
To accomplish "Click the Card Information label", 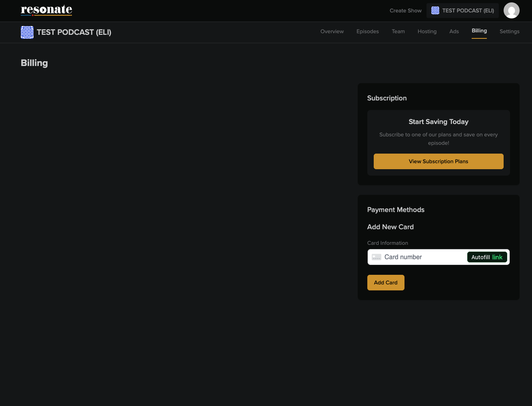I will pos(387,243).
